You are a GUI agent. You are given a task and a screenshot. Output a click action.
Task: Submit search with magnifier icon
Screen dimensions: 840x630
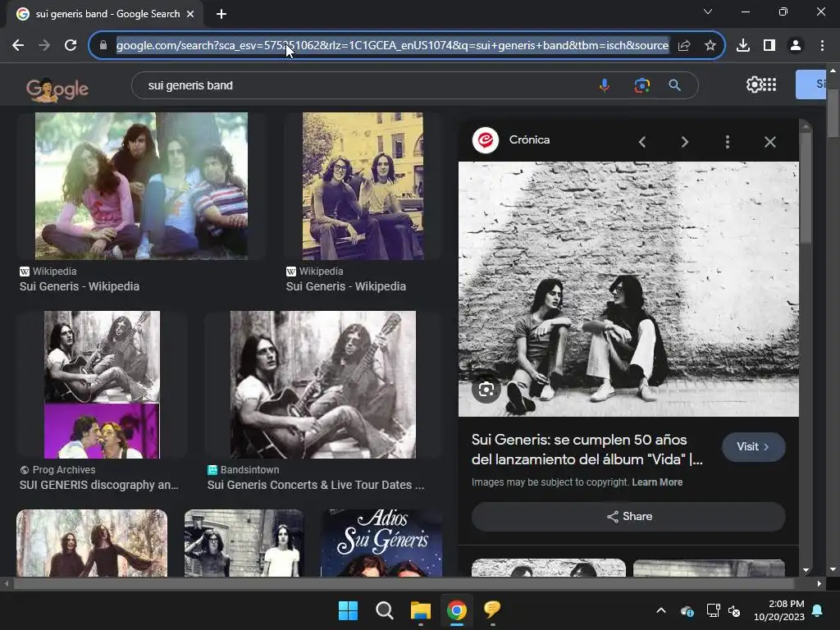[674, 85]
